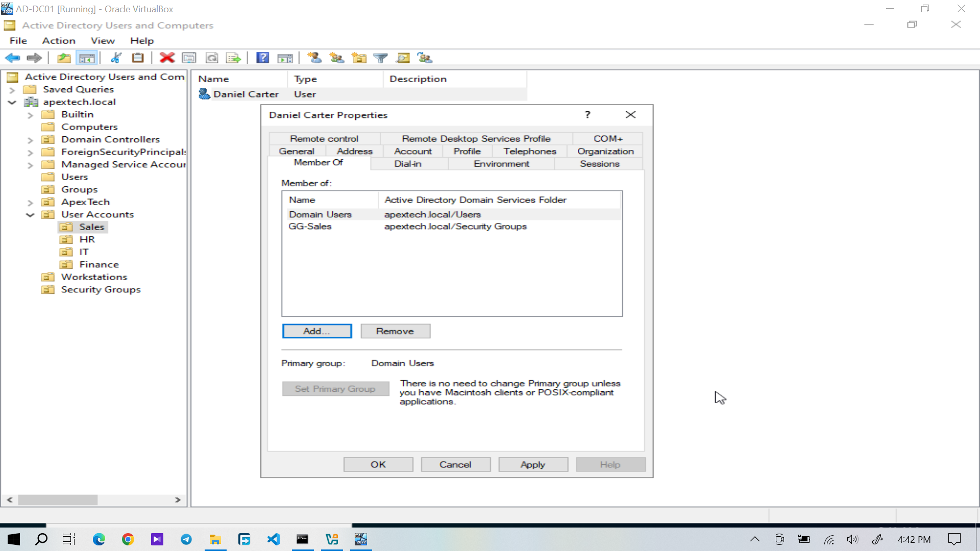The image size is (980, 551).
Task: Click the Windows Start button
Action: (x=14, y=539)
